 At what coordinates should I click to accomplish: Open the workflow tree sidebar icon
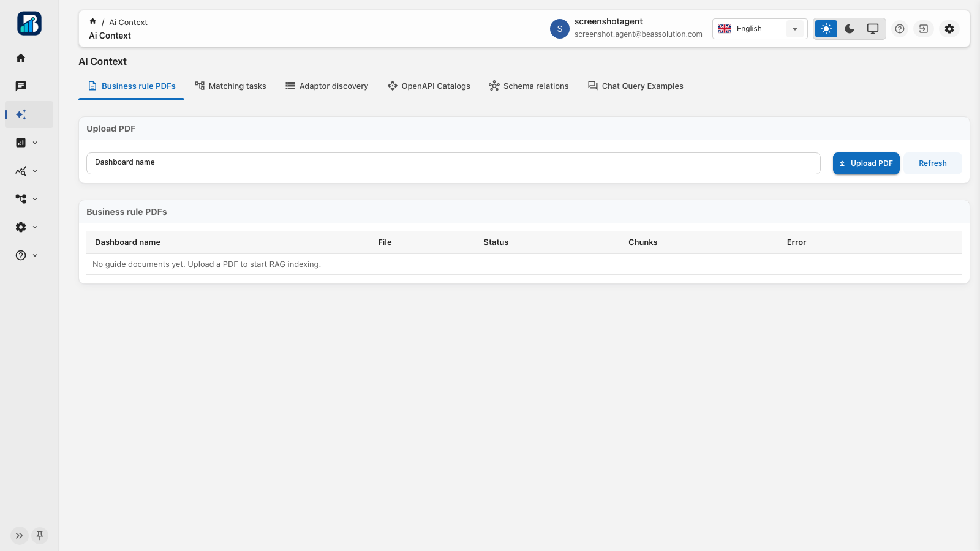21,199
